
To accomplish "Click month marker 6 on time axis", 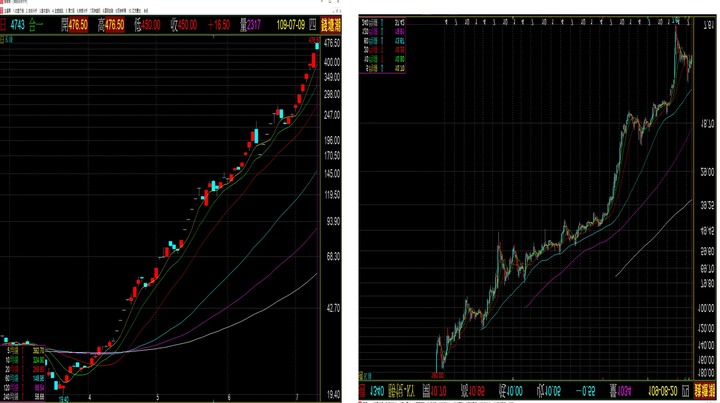I will pos(229,397).
